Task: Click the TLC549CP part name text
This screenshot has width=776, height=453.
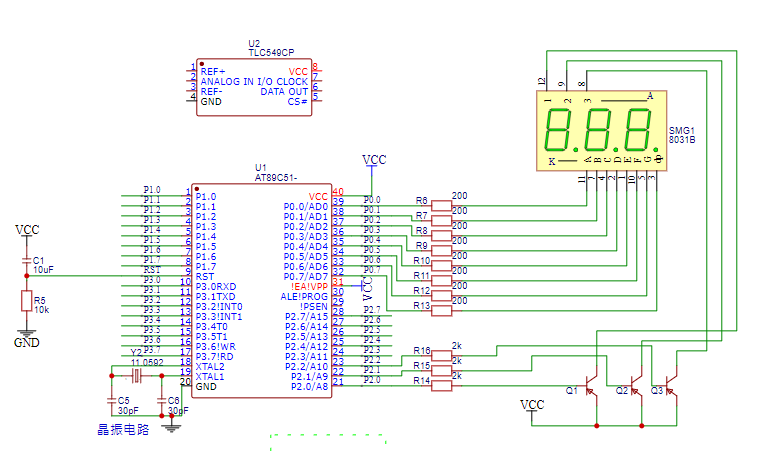Action: coord(271,52)
